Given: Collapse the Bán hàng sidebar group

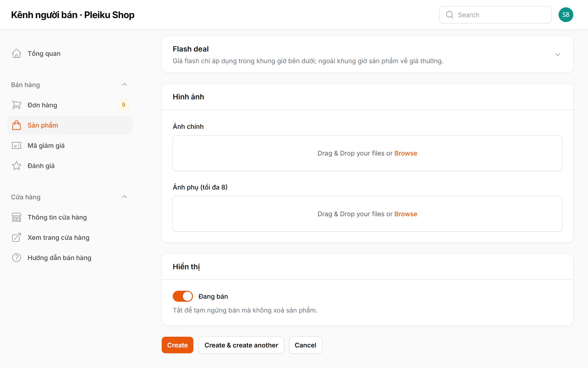Looking at the screenshot, I should [124, 85].
